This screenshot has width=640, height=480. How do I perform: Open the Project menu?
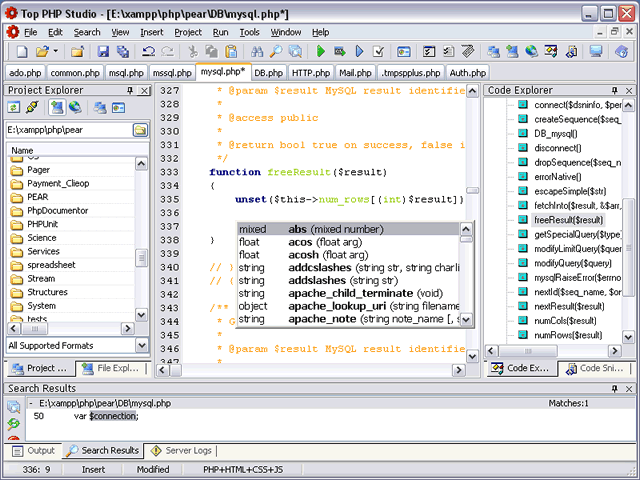(188, 32)
